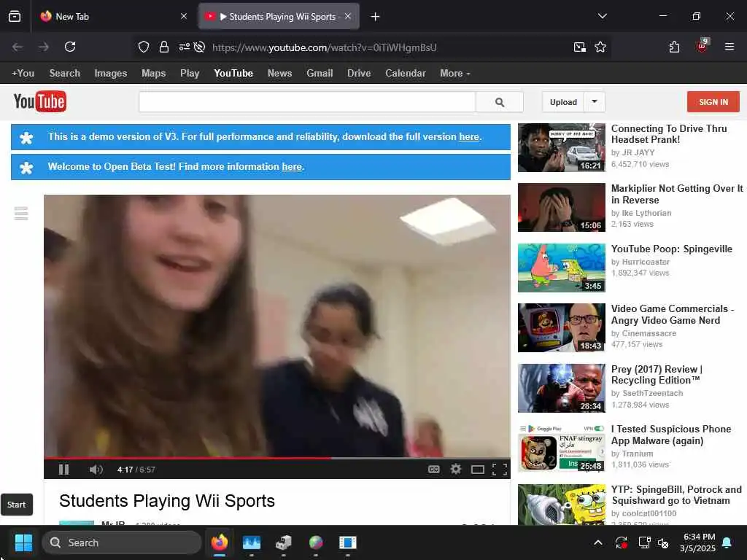
Task: Open Windows Start button
Action: pos(23,542)
